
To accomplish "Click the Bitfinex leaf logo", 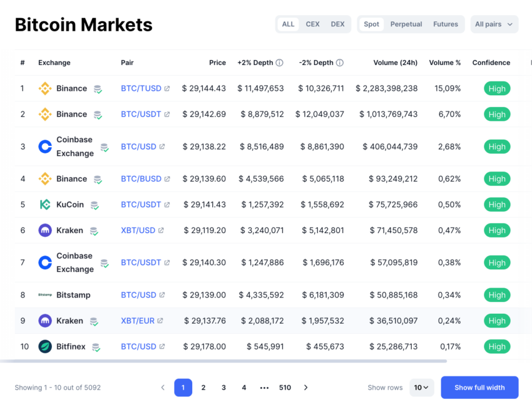I will tap(45, 346).
